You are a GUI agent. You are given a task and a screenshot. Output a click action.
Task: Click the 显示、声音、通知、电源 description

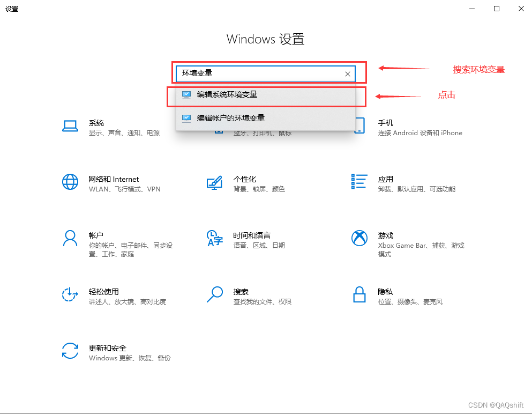124,133
